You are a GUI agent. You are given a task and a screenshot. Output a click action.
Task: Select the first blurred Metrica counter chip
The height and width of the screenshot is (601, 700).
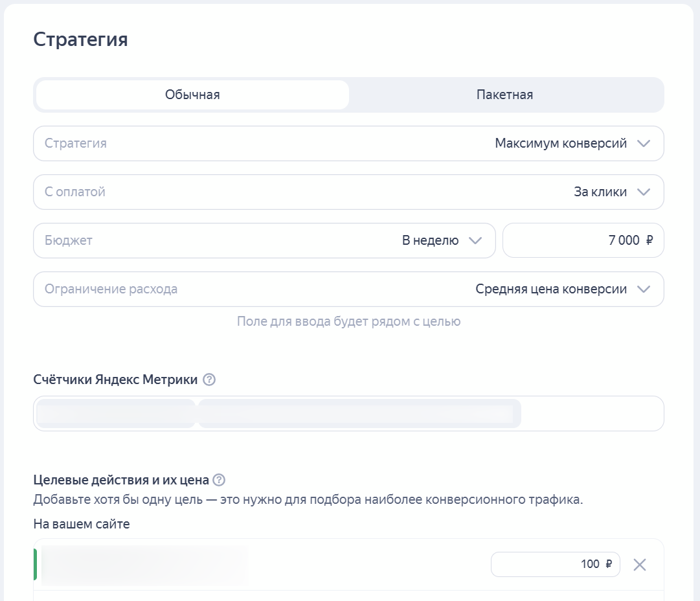[115, 414]
